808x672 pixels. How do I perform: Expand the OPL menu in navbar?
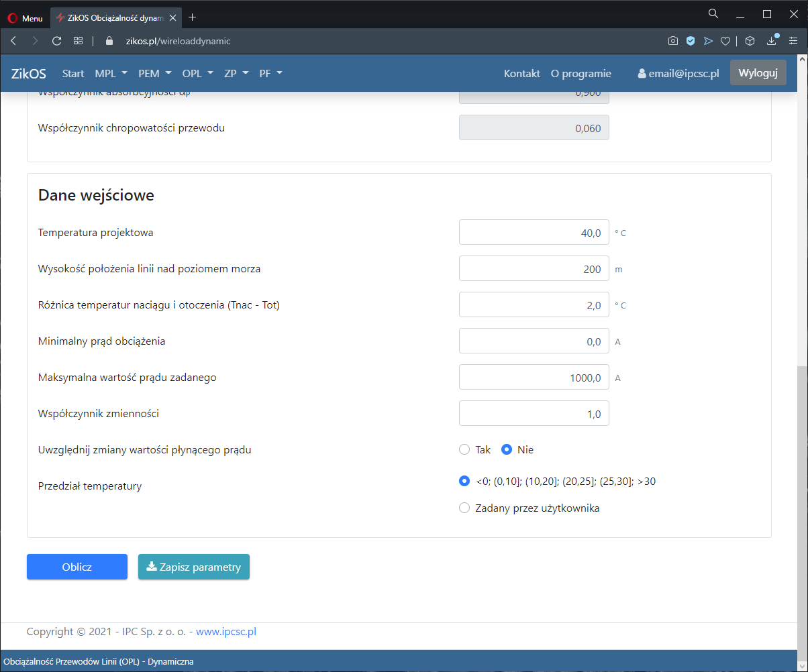(x=197, y=73)
